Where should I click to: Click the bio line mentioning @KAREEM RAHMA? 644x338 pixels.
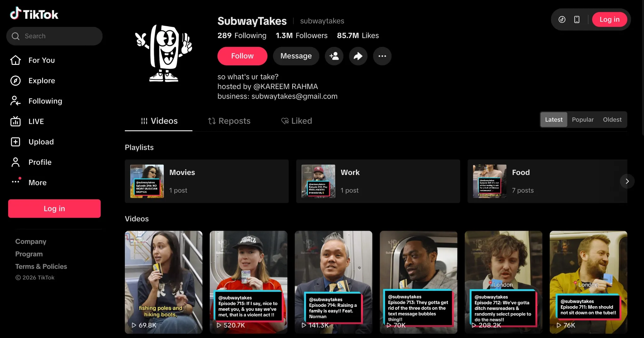(x=268, y=87)
